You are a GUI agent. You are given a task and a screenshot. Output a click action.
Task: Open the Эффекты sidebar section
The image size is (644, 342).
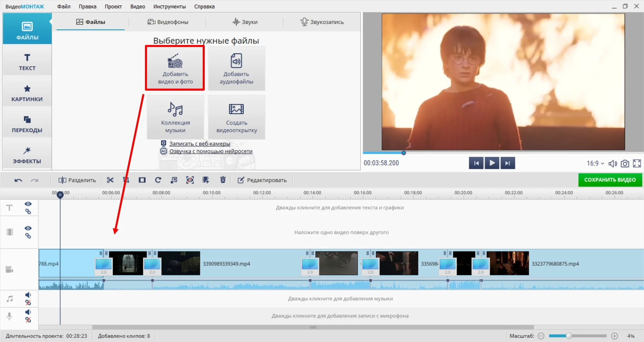click(27, 155)
